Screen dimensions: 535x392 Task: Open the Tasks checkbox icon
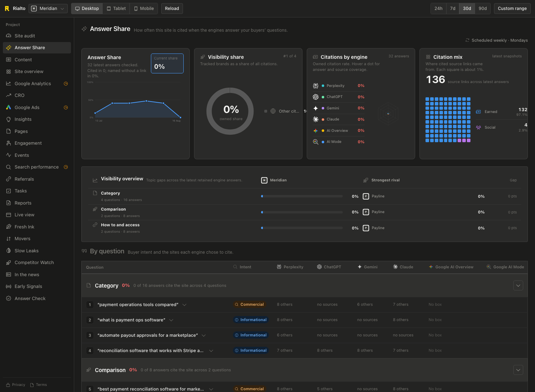point(9,191)
